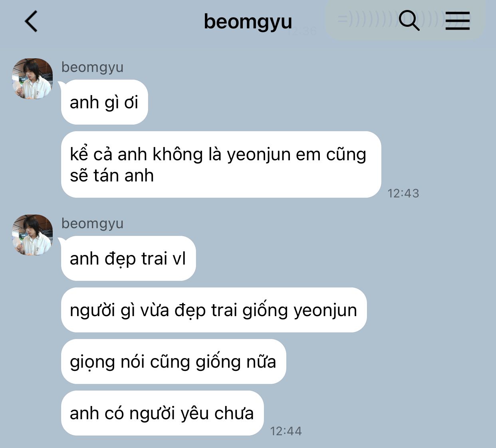
Task: Tap the 12:44 timestamp
Action: pyautogui.click(x=286, y=431)
